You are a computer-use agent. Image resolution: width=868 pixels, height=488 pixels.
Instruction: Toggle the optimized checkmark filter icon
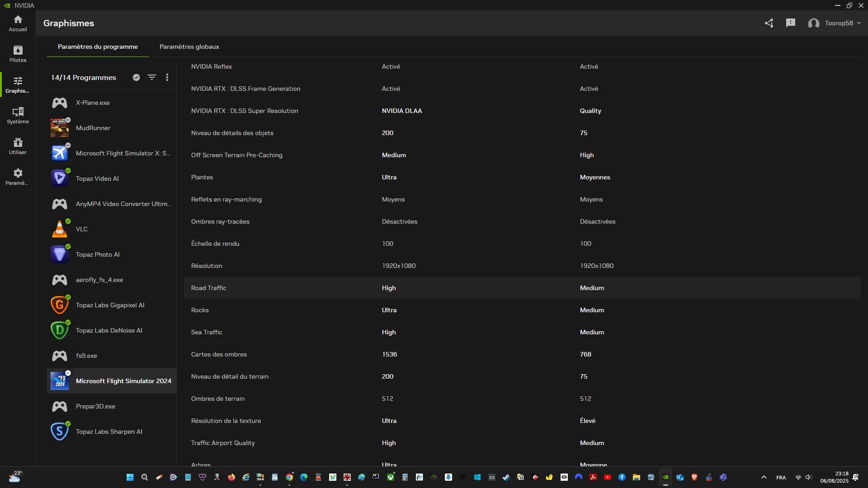pos(136,77)
